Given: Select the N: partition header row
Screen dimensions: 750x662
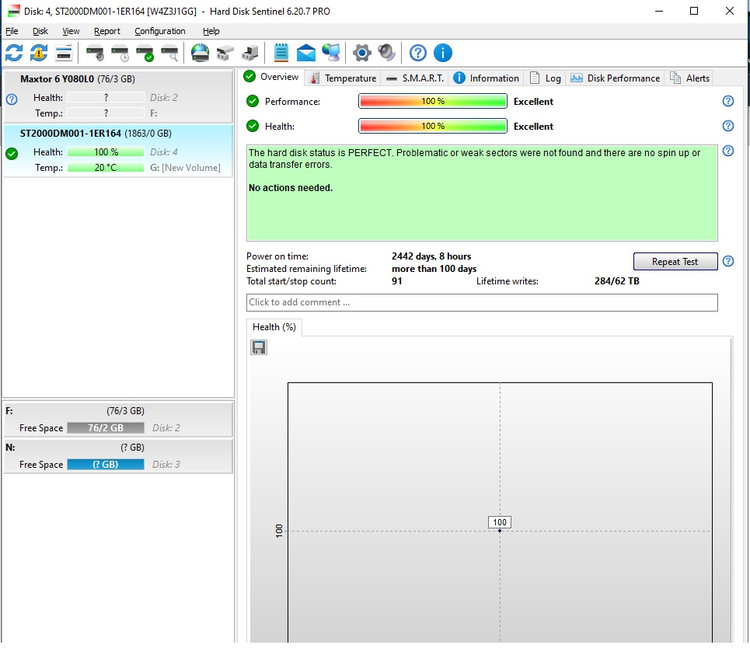Looking at the screenshot, I should [118, 448].
